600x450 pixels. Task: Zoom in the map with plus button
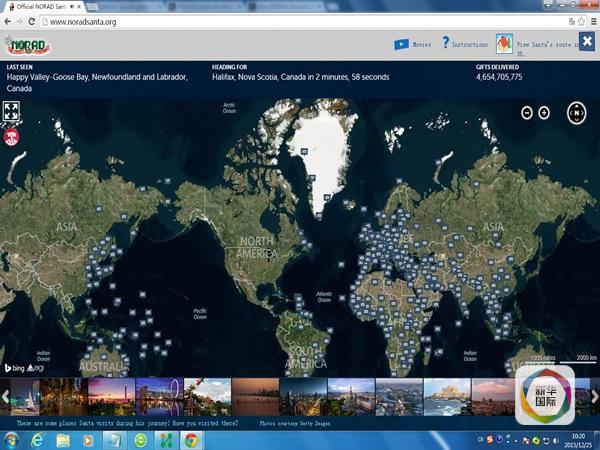pos(544,113)
